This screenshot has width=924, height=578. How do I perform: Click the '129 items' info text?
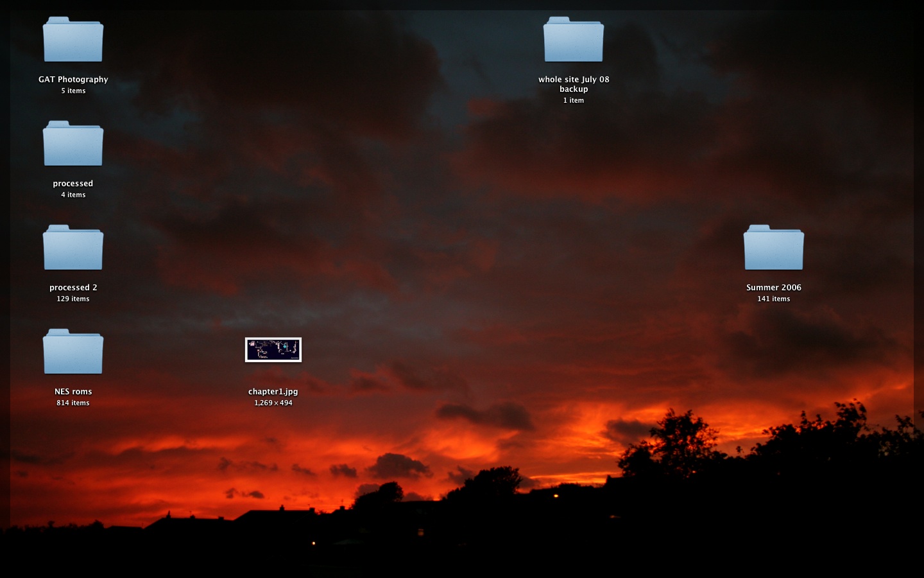pos(73,299)
